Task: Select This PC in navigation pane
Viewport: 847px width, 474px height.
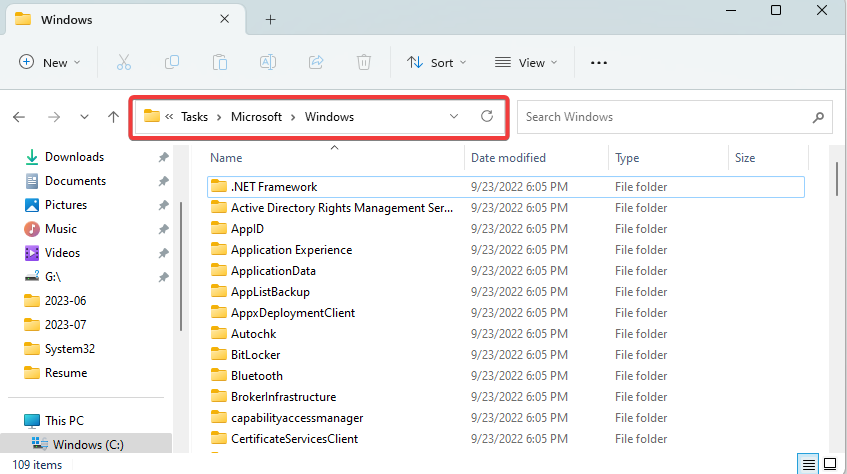Action: [x=64, y=420]
